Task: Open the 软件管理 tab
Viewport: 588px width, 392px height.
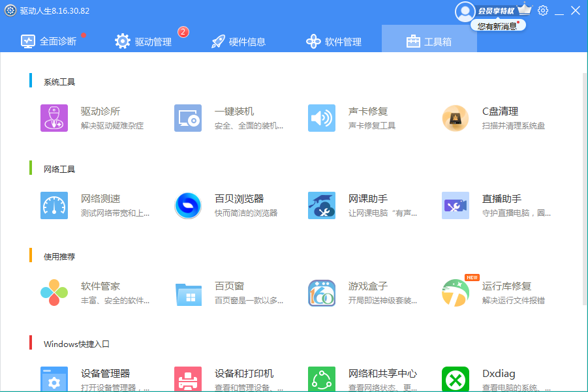Action: pyautogui.click(x=334, y=41)
